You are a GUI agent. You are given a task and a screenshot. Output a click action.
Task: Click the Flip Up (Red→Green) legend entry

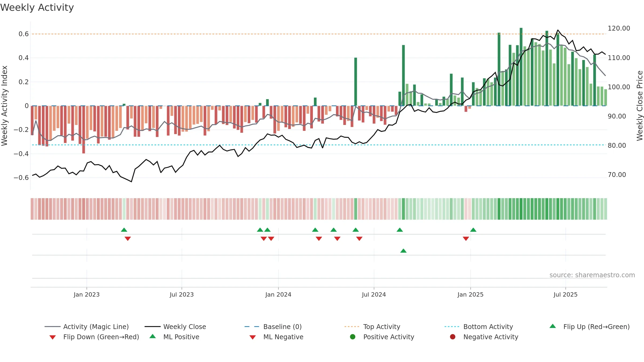click(x=590, y=327)
